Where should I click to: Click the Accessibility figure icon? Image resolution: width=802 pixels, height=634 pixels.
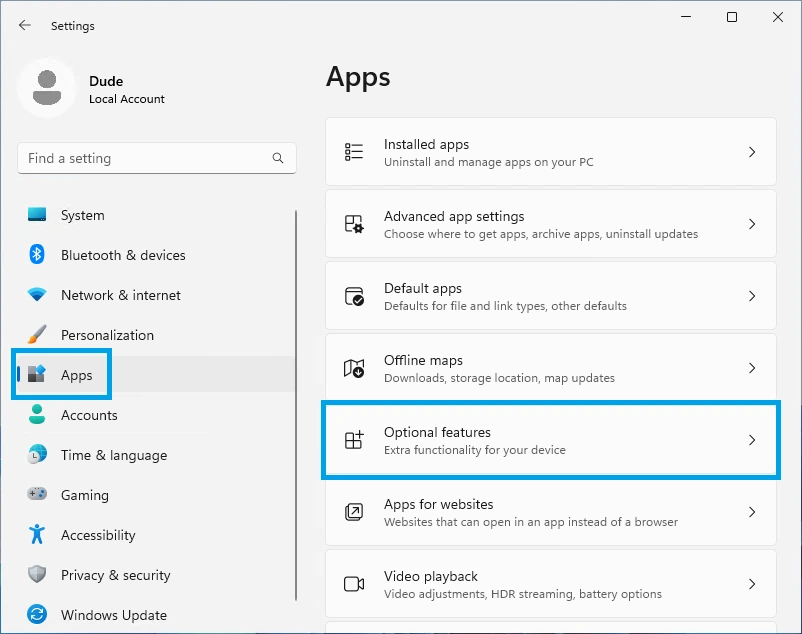pyautogui.click(x=37, y=535)
